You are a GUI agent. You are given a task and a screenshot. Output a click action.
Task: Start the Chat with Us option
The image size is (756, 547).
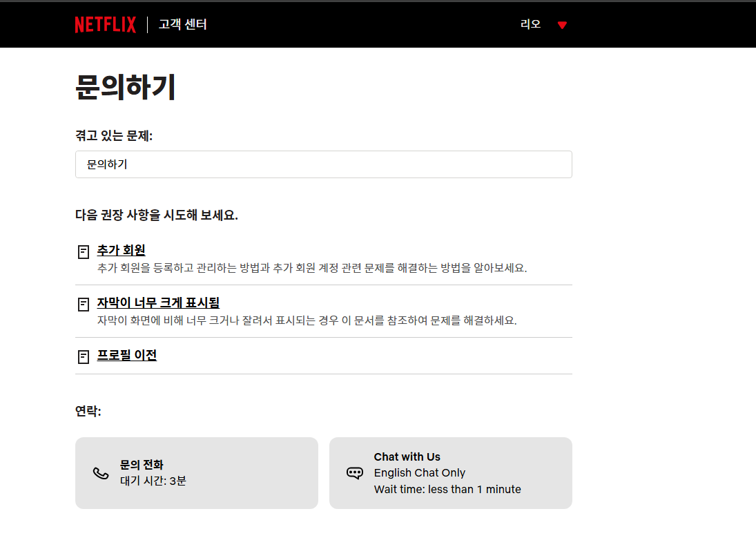450,472
